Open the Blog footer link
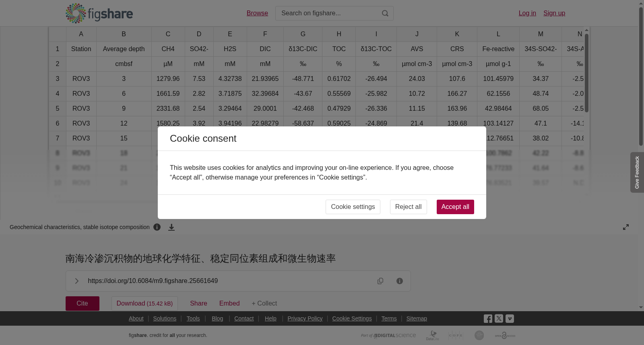This screenshot has width=644, height=345. click(217, 318)
